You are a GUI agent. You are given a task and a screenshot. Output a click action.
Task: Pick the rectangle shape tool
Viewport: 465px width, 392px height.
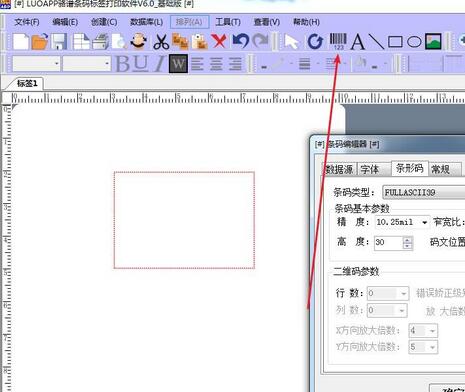[395, 42]
